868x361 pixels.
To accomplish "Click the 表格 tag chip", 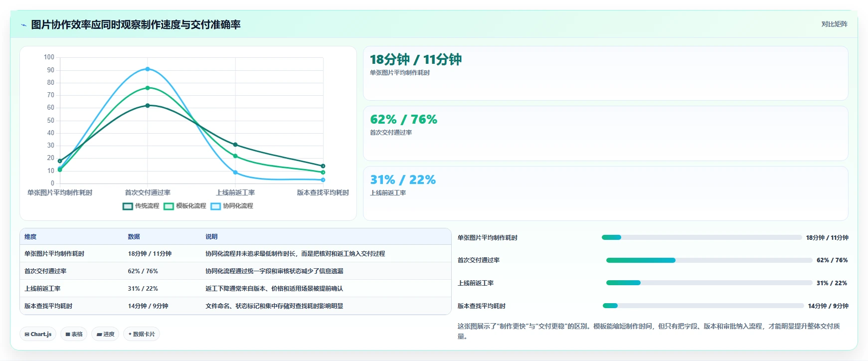I will click(x=74, y=334).
